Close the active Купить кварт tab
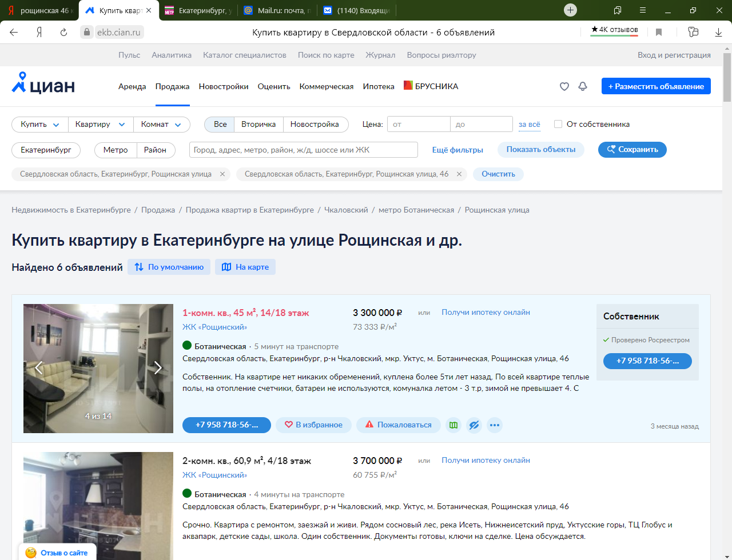732x560 pixels. pos(149,10)
